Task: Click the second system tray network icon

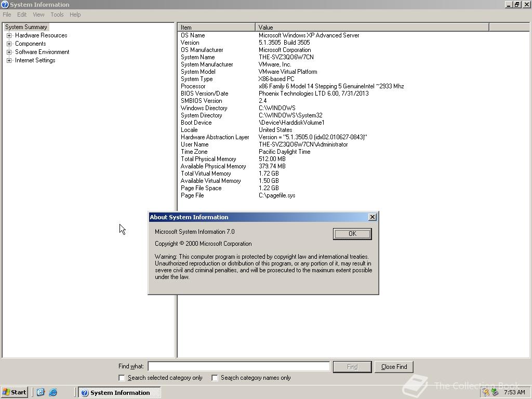Action: pos(495,392)
